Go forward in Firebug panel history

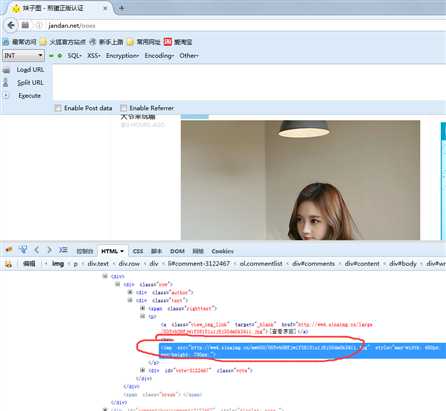point(49,250)
